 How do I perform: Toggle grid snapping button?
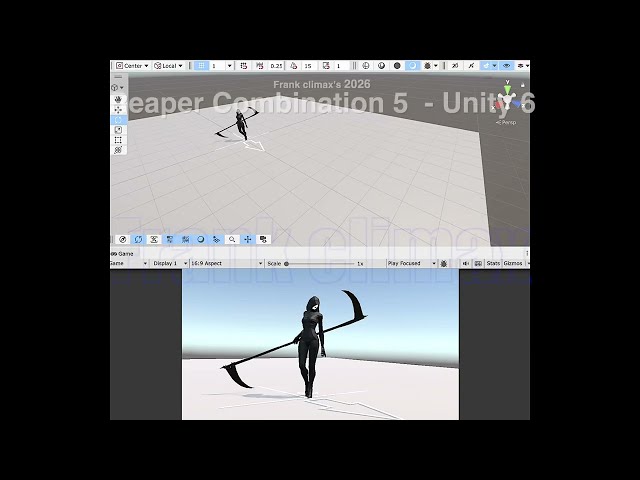pyautogui.click(x=201, y=66)
